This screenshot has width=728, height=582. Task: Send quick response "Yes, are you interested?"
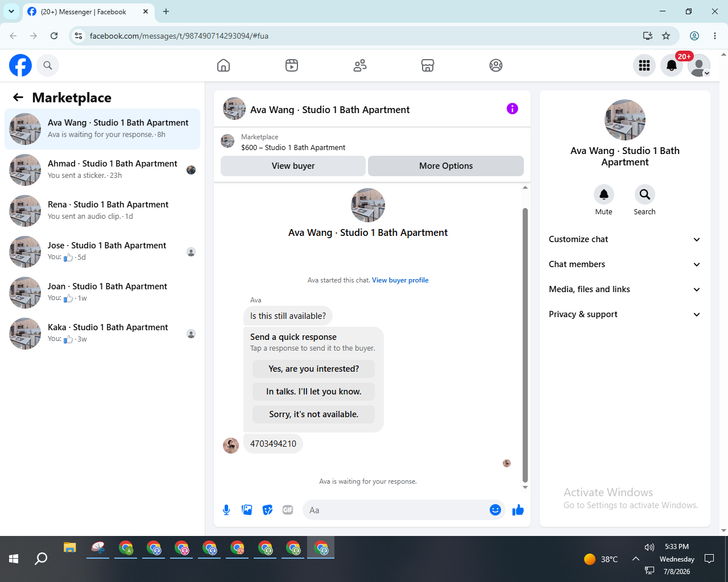(314, 369)
